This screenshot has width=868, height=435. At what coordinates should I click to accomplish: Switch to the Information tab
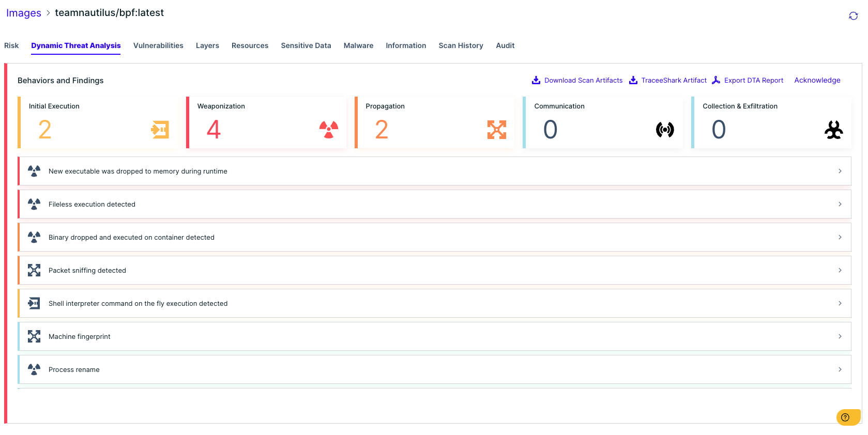406,45
